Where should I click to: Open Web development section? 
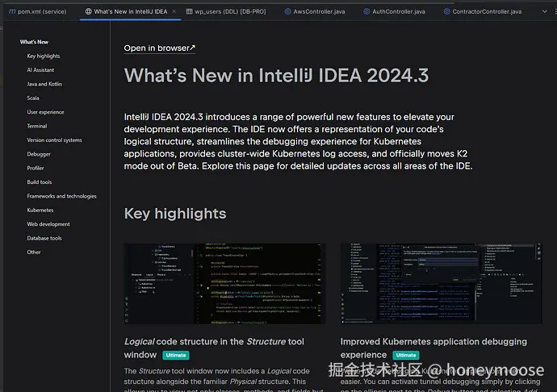pyautogui.click(x=48, y=224)
